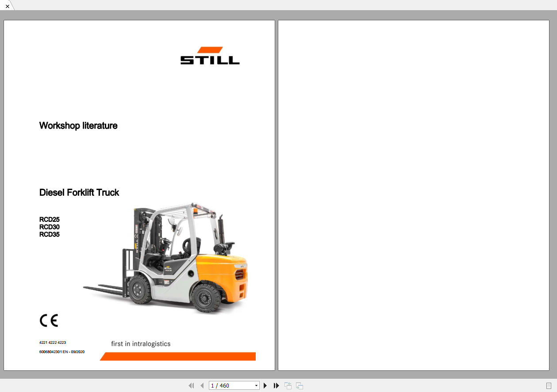
Task: Click the forklift truck image
Action: 166,258
